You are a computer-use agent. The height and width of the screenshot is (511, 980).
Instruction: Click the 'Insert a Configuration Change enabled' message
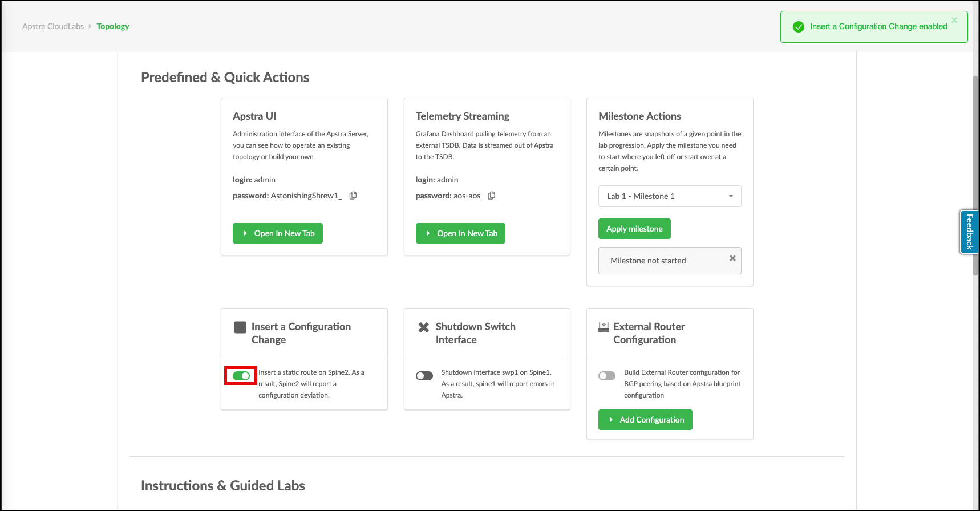(878, 26)
